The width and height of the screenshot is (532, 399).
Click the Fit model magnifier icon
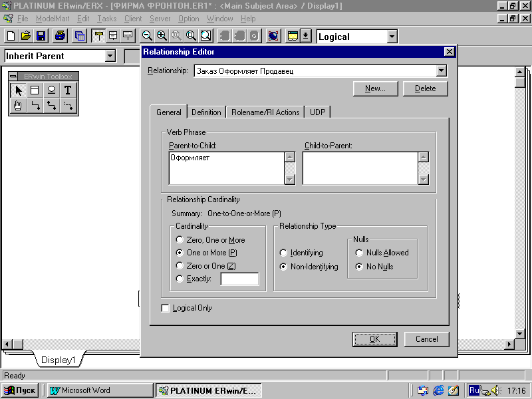(x=205, y=36)
